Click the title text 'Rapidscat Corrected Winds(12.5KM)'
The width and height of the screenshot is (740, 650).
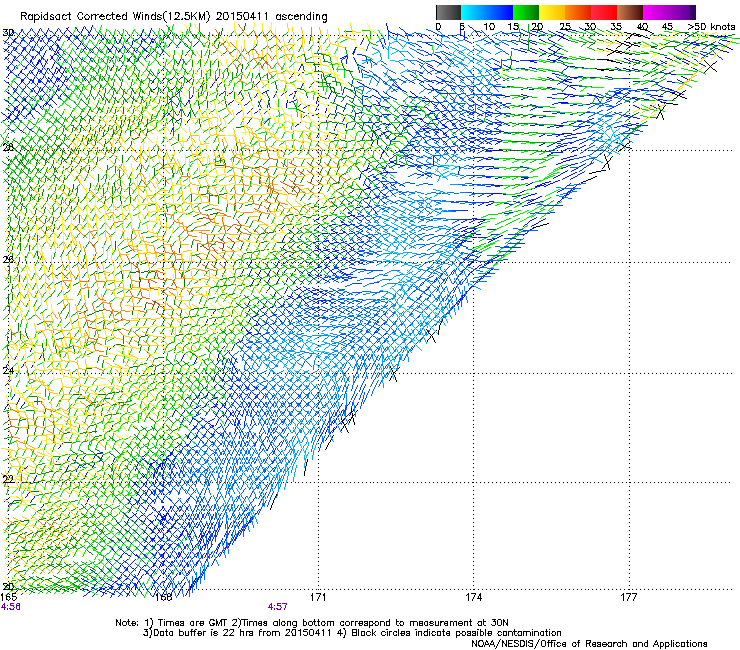point(115,17)
